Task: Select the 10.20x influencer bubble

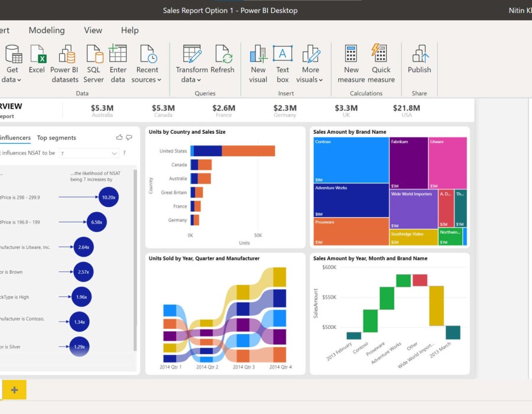Action: (109, 198)
